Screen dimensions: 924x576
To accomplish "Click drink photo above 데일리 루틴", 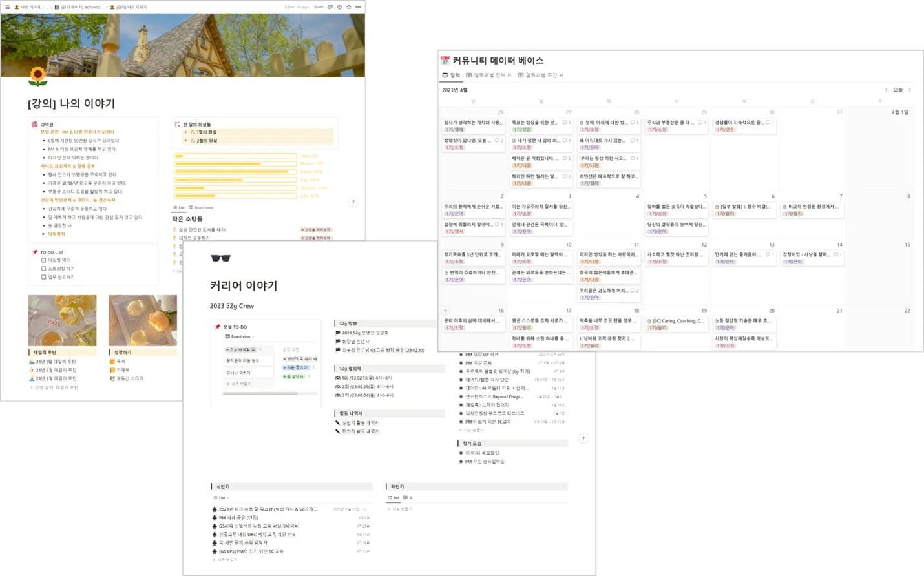I will (62, 321).
